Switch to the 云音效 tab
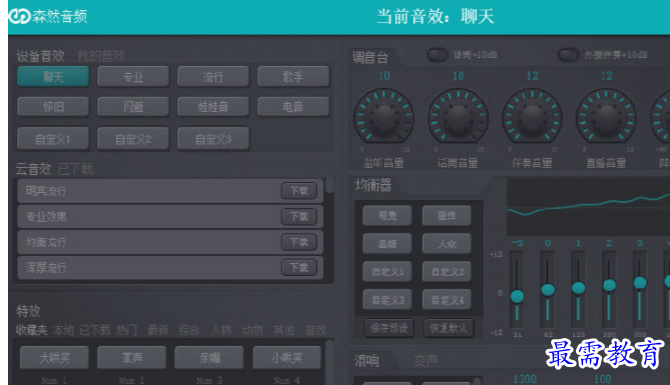The image size is (670, 385). (x=33, y=169)
